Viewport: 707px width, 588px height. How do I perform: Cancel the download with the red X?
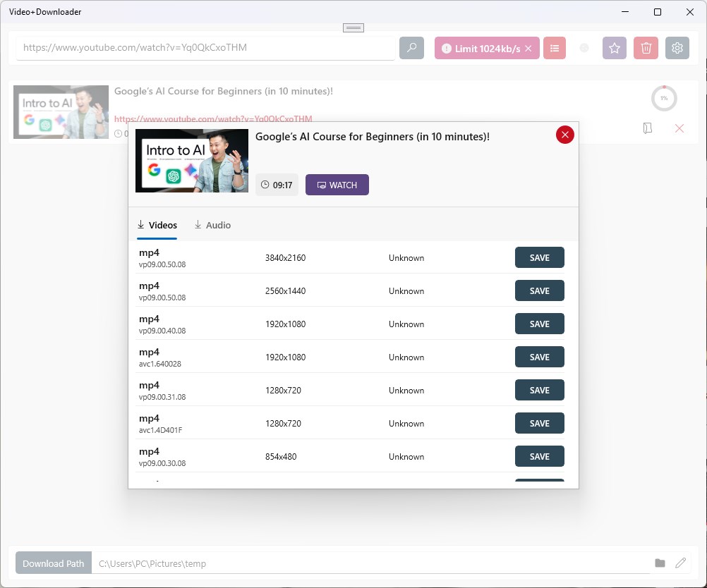[x=679, y=129]
